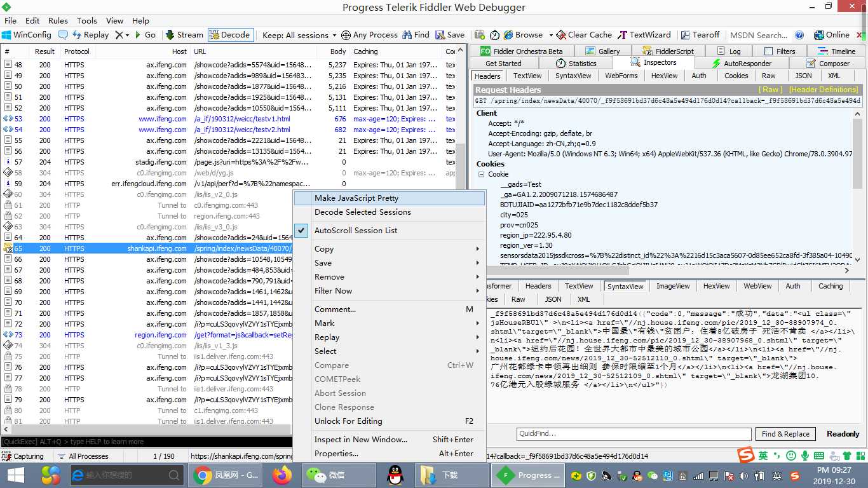Click the Go resume button
The height and width of the screenshot is (488, 868).
point(145,35)
